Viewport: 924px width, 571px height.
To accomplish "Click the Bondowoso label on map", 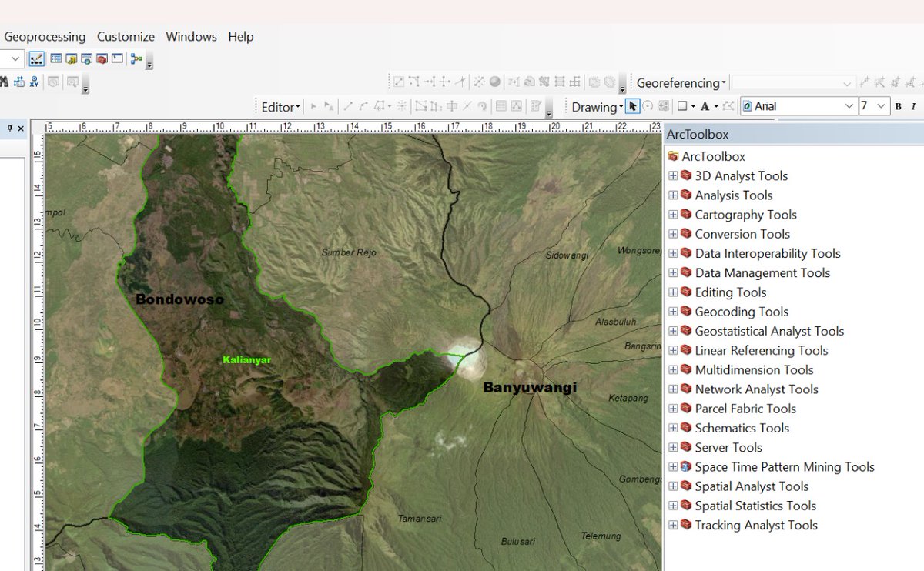I will point(179,299).
